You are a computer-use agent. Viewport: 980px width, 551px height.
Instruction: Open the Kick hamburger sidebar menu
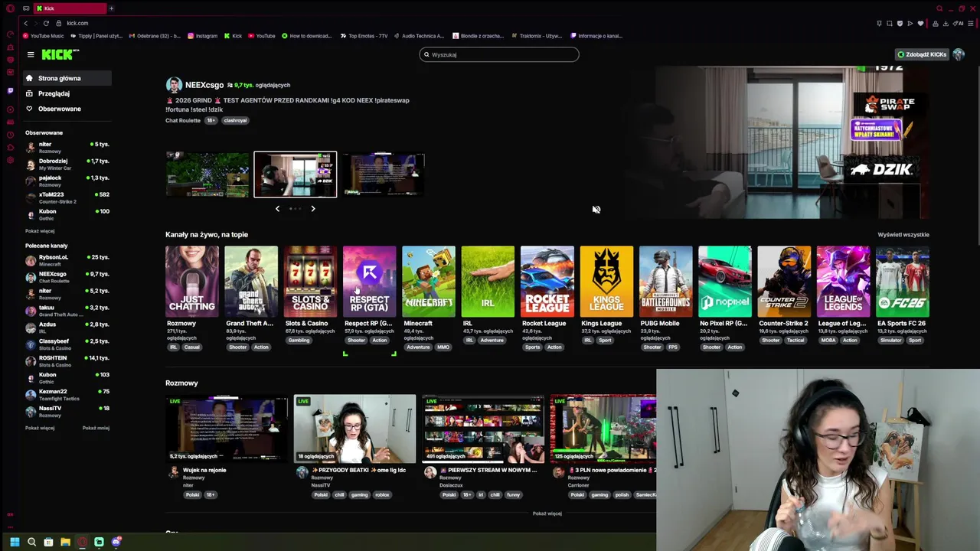(x=31, y=54)
